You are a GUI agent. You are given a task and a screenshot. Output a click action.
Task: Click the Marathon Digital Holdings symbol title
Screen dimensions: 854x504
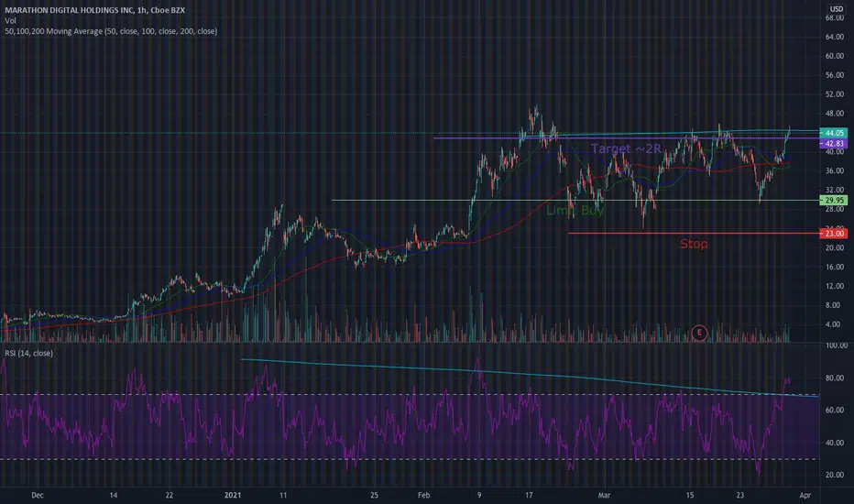[x=94, y=10]
